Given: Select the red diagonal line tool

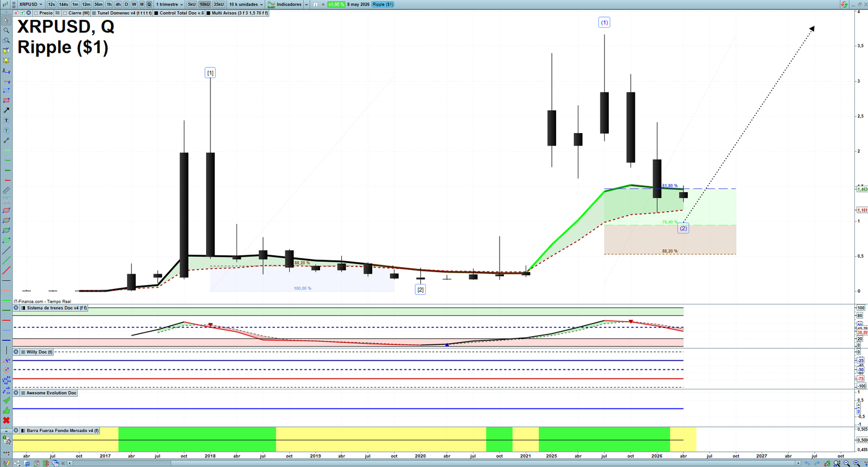Looking at the screenshot, I should coord(7,270).
